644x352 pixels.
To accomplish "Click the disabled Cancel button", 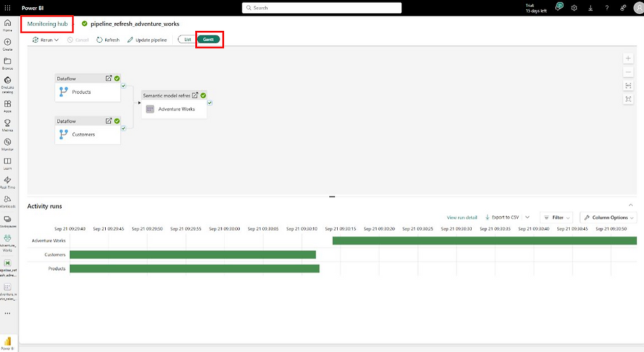I will tap(78, 40).
